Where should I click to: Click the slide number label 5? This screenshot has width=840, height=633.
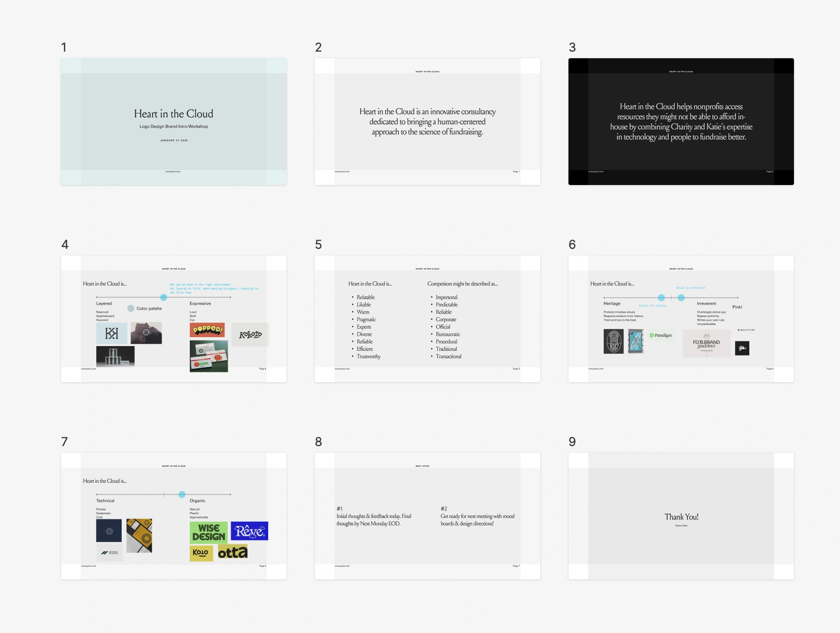(319, 245)
